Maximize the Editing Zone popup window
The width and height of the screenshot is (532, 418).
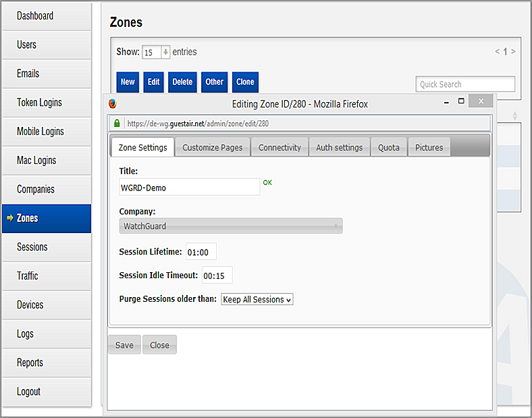pos(461,101)
